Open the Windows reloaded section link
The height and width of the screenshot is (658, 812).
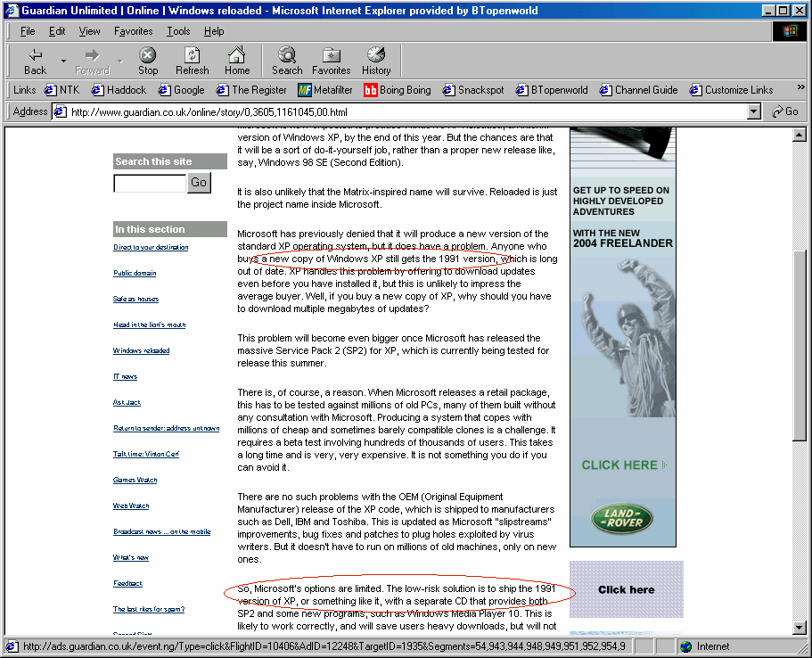[142, 350]
